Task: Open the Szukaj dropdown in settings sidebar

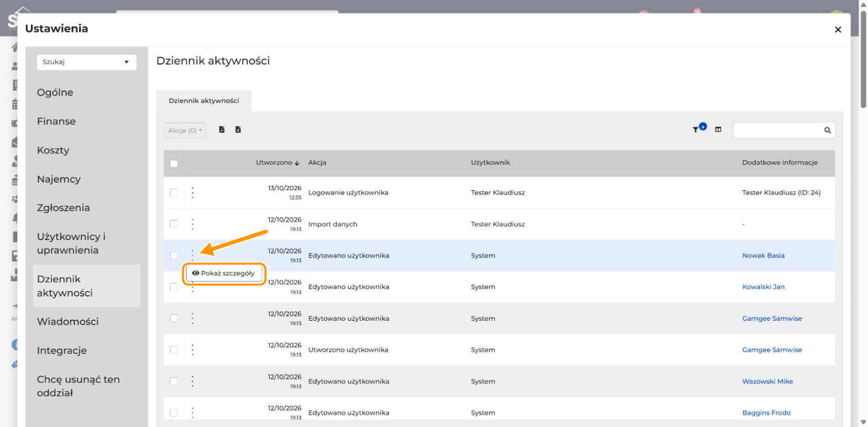Action: coord(86,63)
